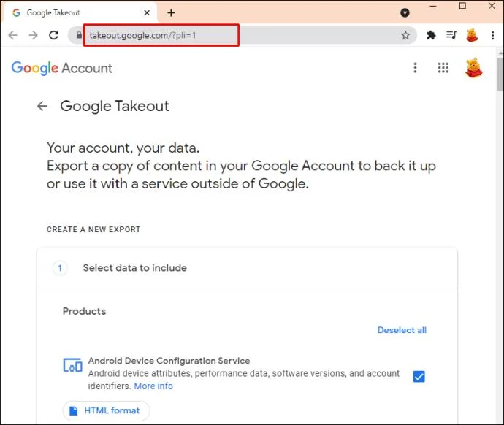Open the More info link
The height and width of the screenshot is (425, 504).
153,386
